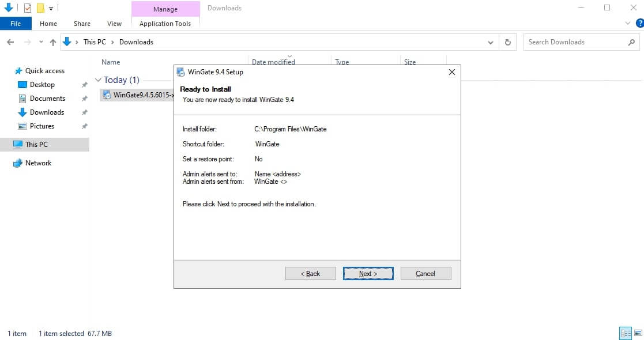Open the File menu in Explorer
This screenshot has height=340, width=644.
pos(16,24)
